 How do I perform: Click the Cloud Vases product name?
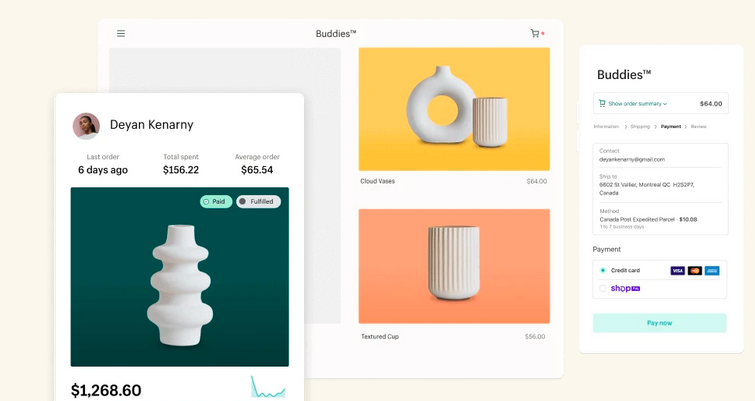(378, 181)
